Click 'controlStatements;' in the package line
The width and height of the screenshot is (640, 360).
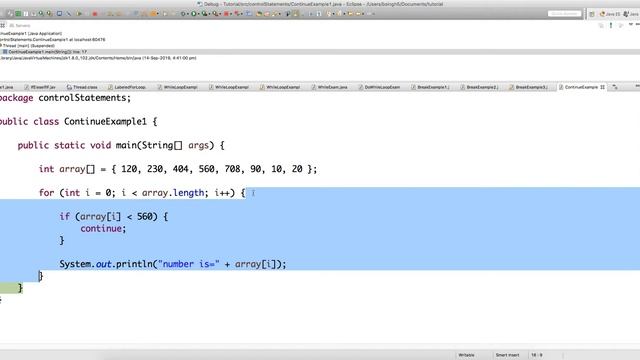tap(84, 98)
